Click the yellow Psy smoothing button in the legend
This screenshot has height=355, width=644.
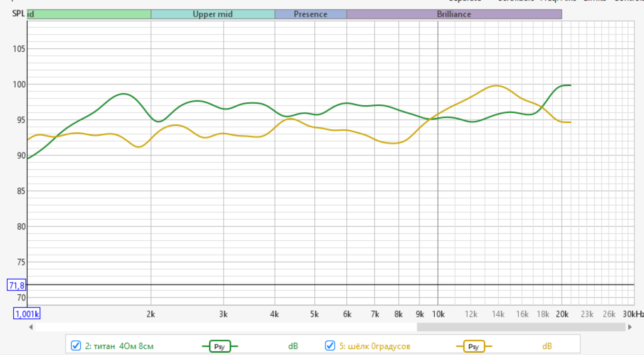(x=474, y=346)
